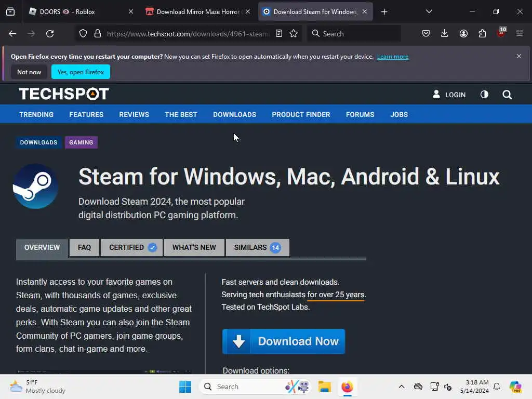The height and width of the screenshot is (399, 532).
Task: Go to TechSpot home via logo
Action: pos(64,94)
